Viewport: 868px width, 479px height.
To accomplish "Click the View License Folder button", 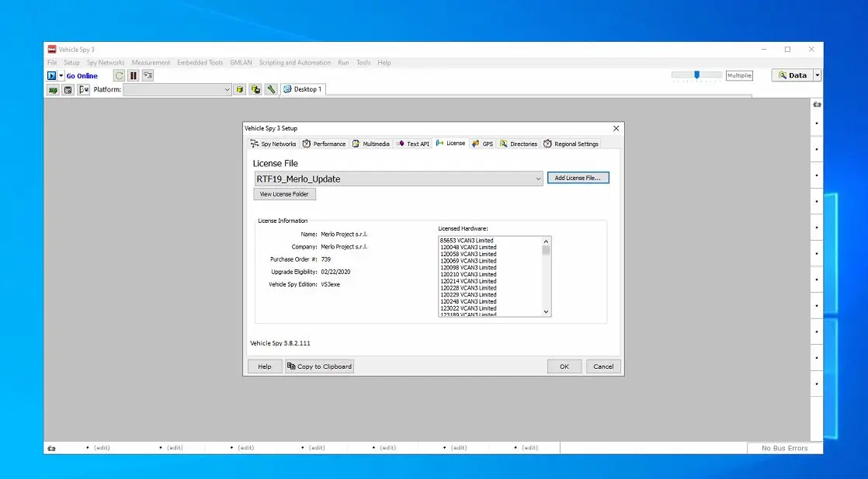I will [x=284, y=193].
